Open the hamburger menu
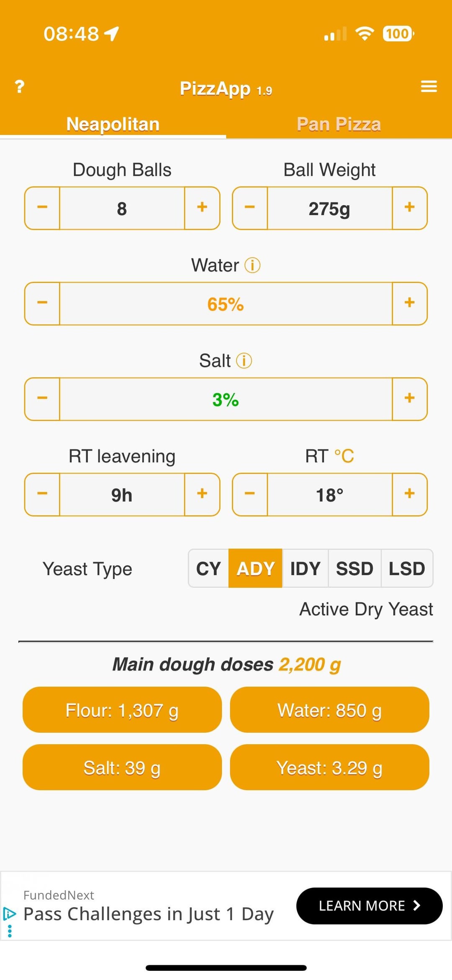 429,87
